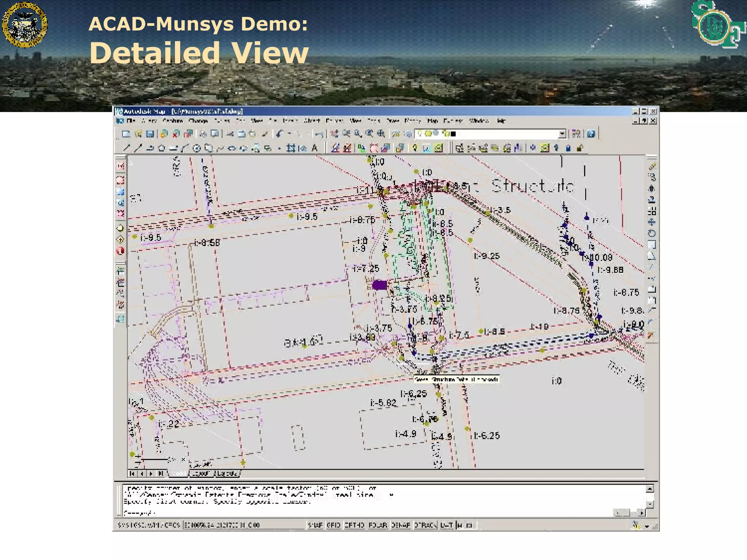Toggle LWT lineweight in status bar
The height and width of the screenshot is (560, 747).
[446, 525]
